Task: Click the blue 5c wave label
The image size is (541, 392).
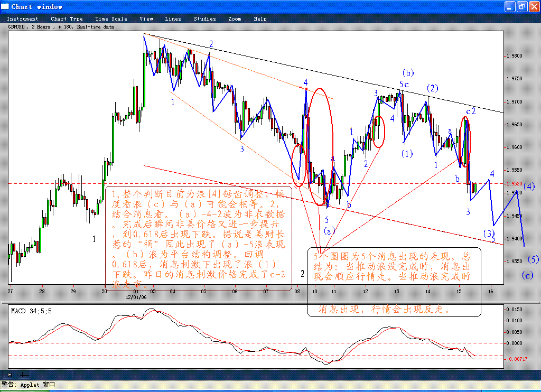Action: (x=404, y=84)
